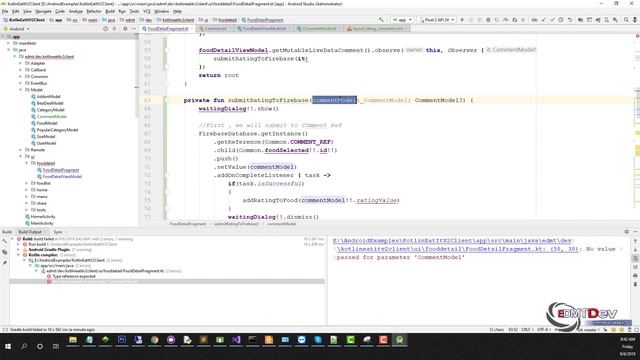Click kotlineatitv2client in navigation bar
The width and height of the screenshot is (640, 360).
[178, 20]
